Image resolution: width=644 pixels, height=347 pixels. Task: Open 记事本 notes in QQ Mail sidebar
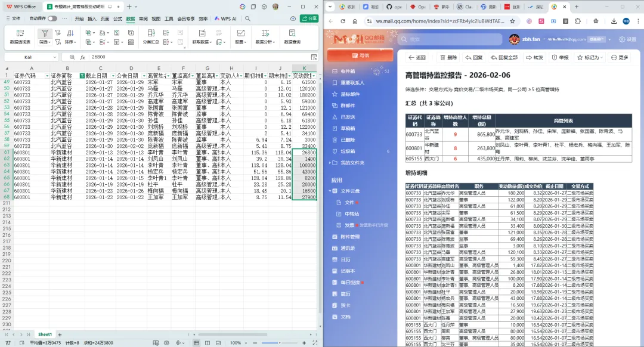[348, 271]
